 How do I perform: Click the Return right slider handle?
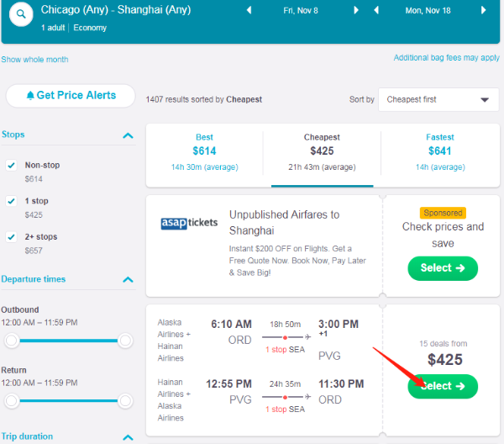[x=125, y=401]
